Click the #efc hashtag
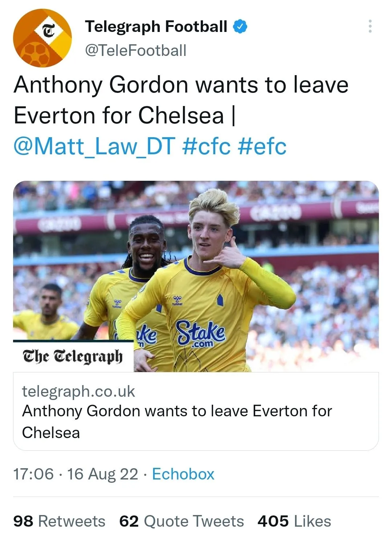 click(x=262, y=146)
